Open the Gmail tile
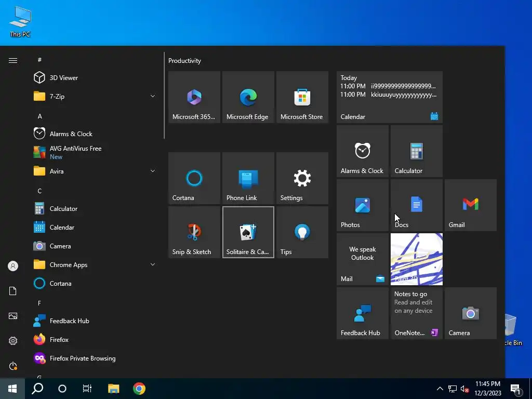 point(471,205)
